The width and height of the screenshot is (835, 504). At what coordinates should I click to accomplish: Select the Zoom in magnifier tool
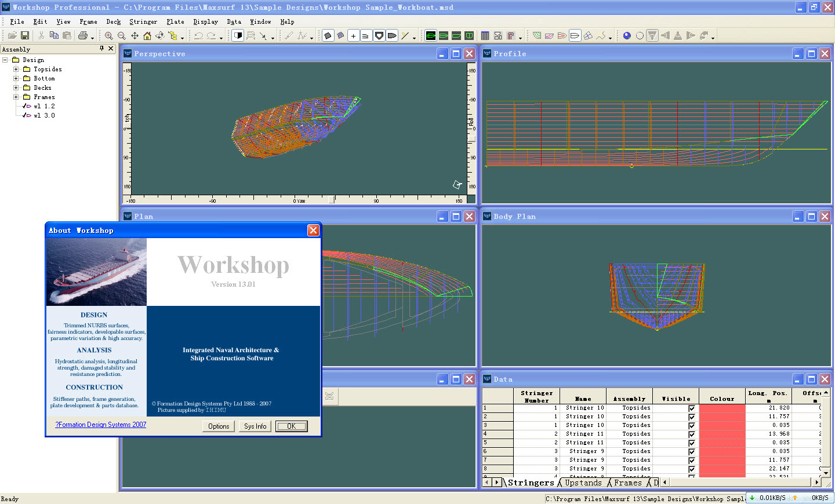click(108, 36)
